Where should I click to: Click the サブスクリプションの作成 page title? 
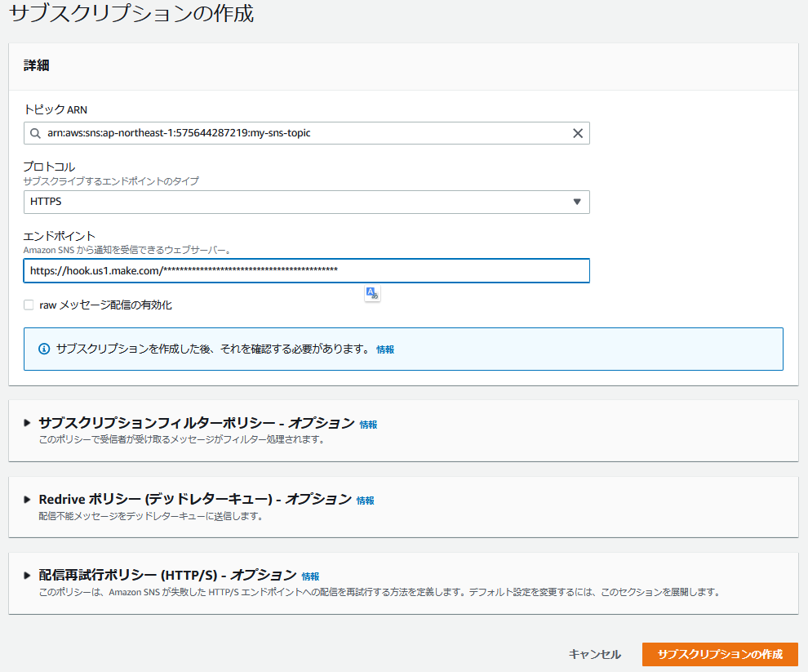tap(132, 13)
